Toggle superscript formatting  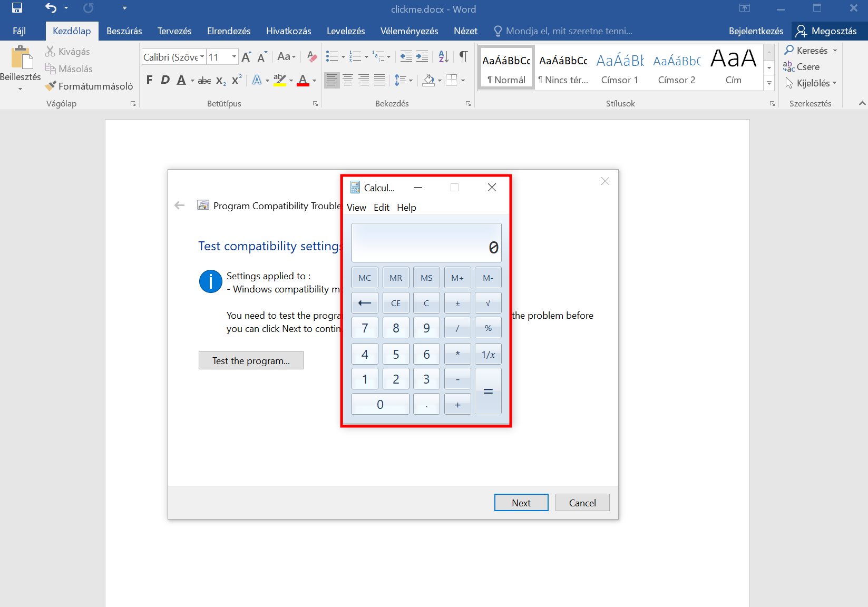[237, 80]
